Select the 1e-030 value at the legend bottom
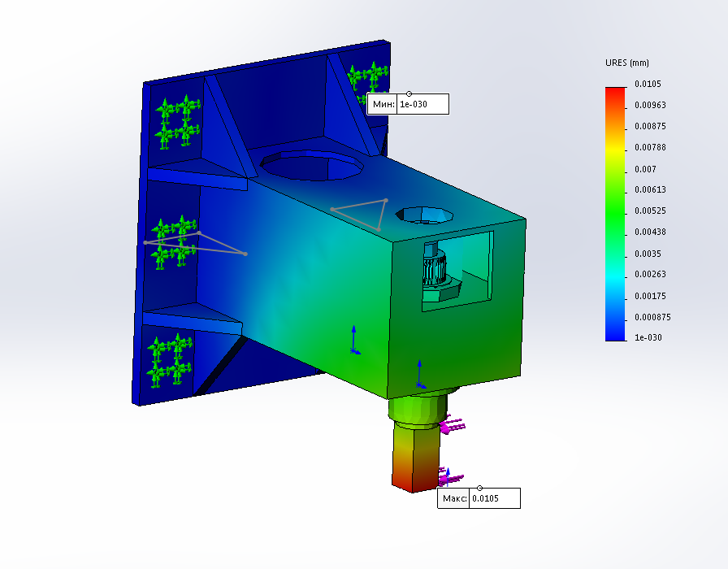The width and height of the screenshot is (728, 569). 648,337
